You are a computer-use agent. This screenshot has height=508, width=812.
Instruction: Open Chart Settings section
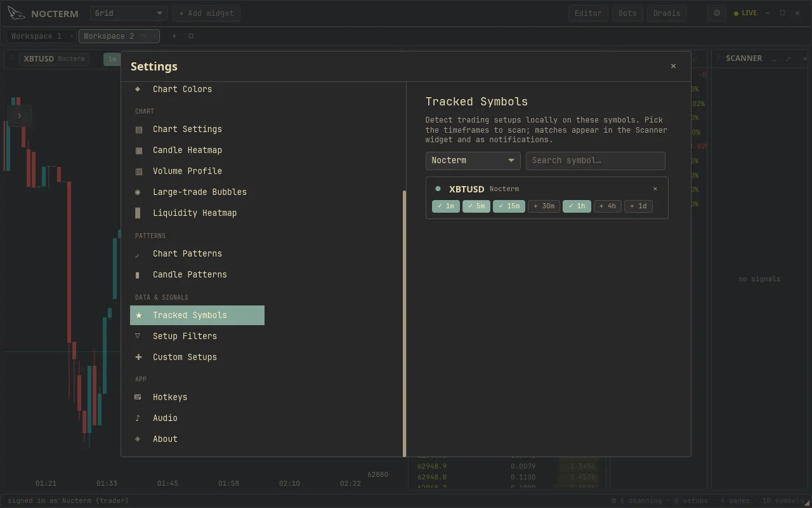(x=197, y=129)
